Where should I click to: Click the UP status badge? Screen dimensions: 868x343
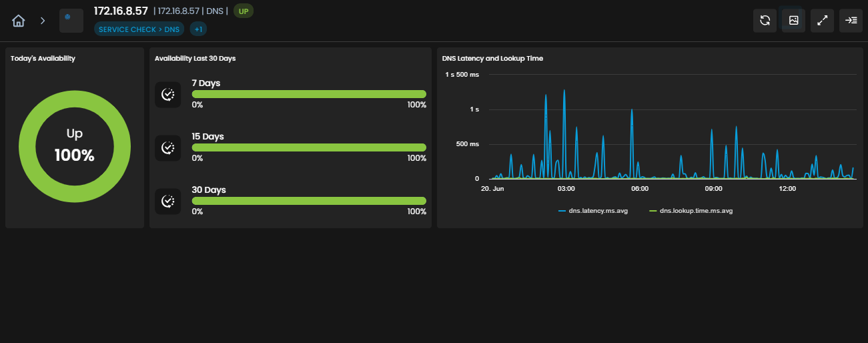[x=244, y=11]
